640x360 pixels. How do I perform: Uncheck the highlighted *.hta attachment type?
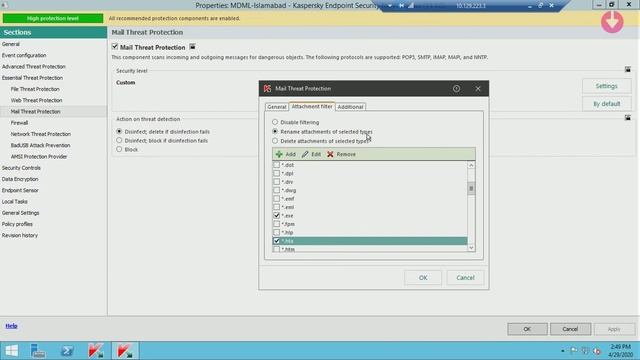tap(276, 241)
